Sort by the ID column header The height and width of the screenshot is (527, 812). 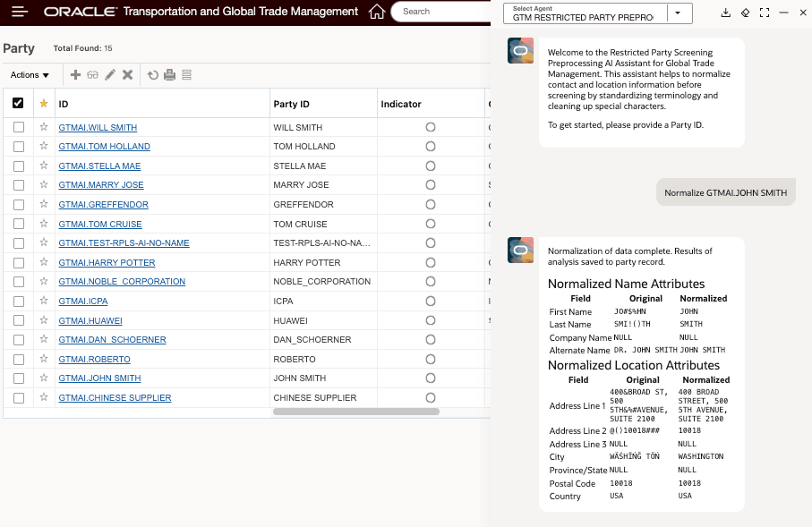(64, 104)
